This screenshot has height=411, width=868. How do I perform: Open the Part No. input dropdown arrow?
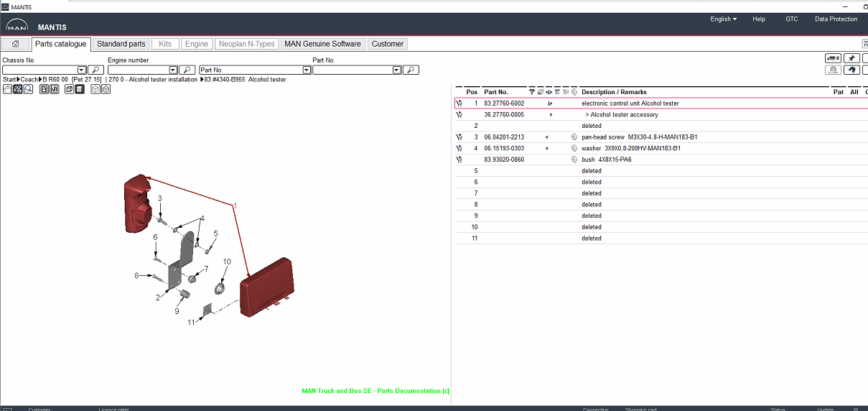pyautogui.click(x=397, y=70)
